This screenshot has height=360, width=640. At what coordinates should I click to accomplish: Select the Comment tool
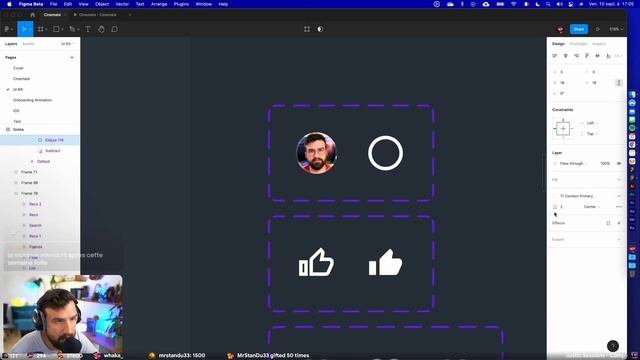point(115,29)
